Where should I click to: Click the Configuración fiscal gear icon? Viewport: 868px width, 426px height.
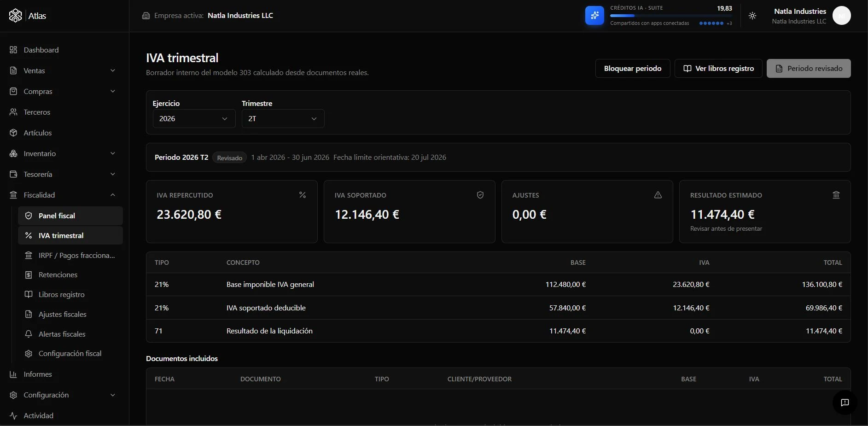29,353
